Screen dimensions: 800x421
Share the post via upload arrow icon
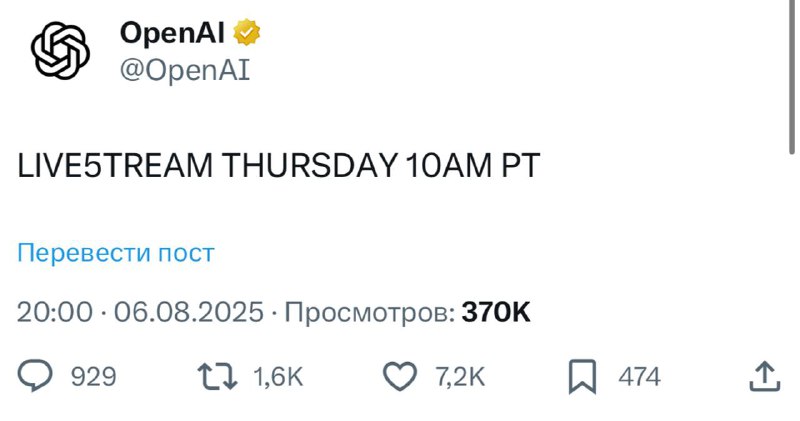pos(765,377)
